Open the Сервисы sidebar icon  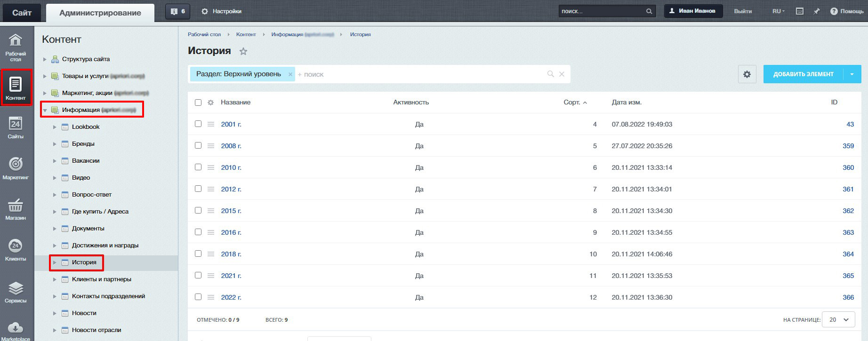pyautogui.click(x=16, y=292)
